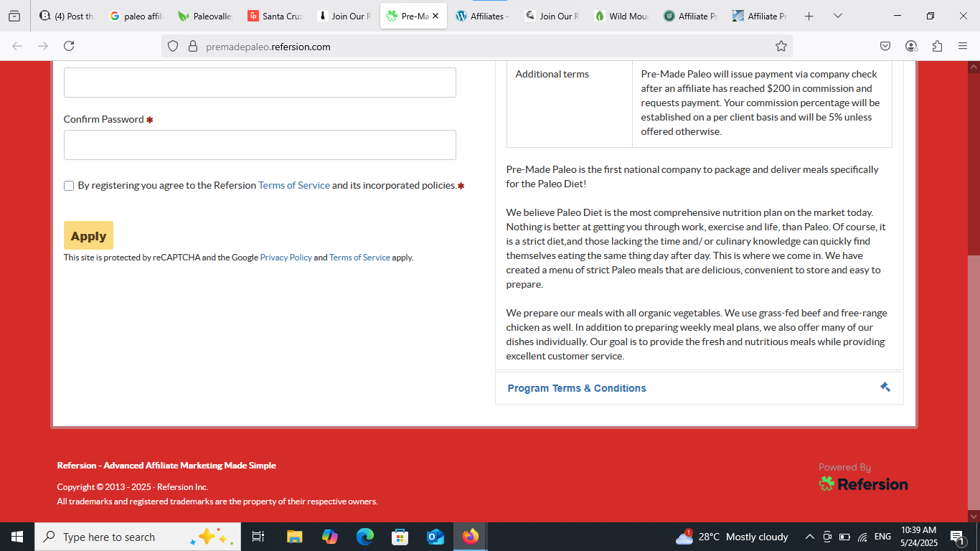Reload the current page
The image size is (980, 551).
pyautogui.click(x=69, y=46)
